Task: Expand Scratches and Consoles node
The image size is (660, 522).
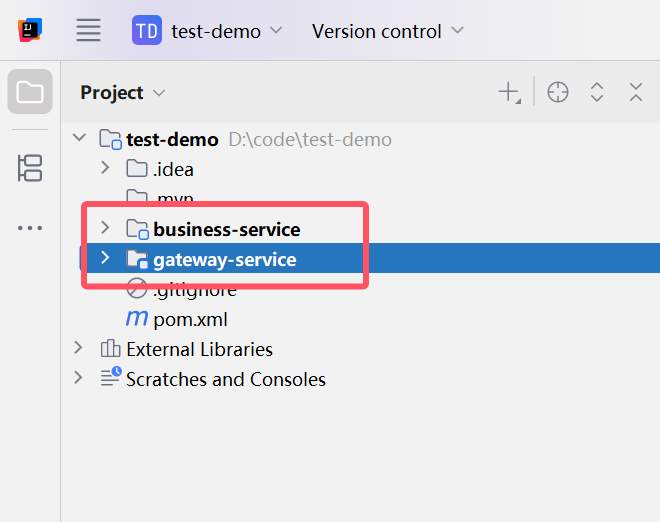Action: tap(80, 379)
